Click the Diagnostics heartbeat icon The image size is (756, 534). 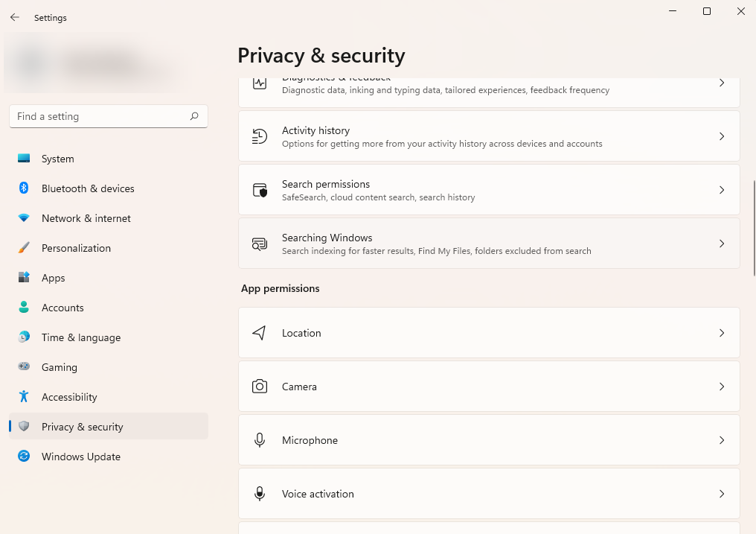pyautogui.click(x=260, y=83)
